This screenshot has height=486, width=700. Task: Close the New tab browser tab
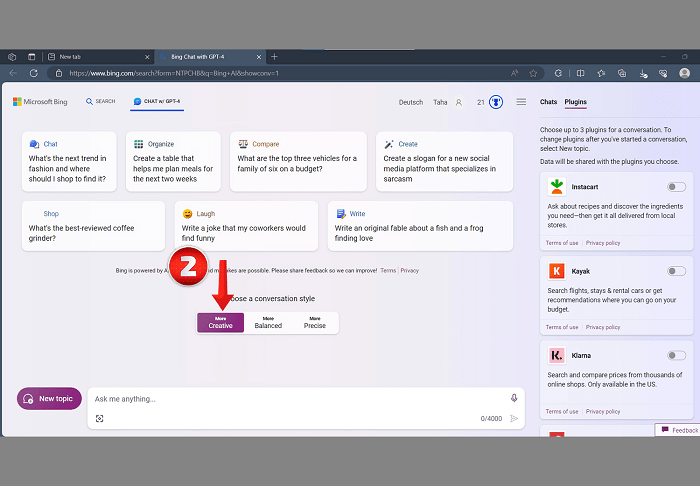click(147, 57)
